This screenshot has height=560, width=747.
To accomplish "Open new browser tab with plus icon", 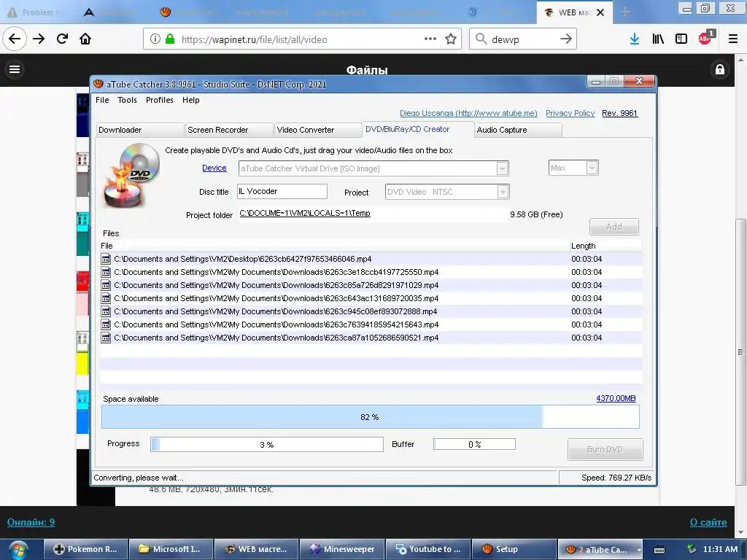I will (625, 12).
